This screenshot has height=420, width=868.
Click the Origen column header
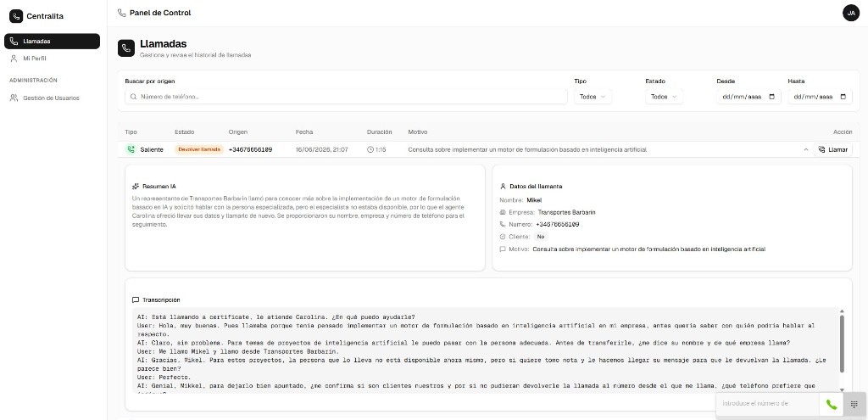point(238,132)
